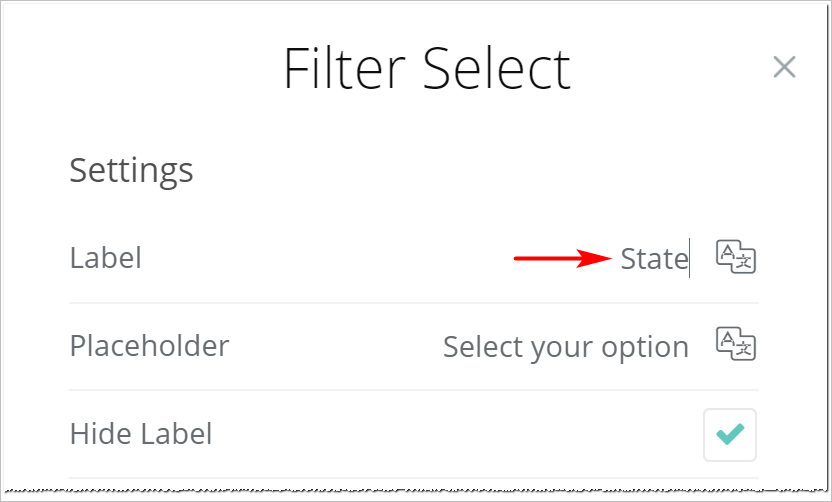Viewport: 832px width, 502px height.
Task: Close the Filter Select dialog
Action: tap(785, 67)
